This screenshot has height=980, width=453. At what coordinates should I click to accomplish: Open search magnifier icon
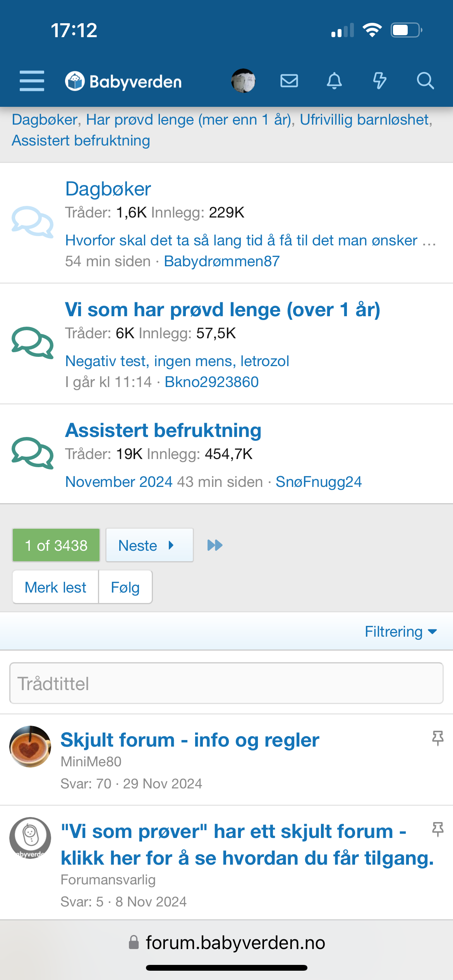click(x=425, y=81)
